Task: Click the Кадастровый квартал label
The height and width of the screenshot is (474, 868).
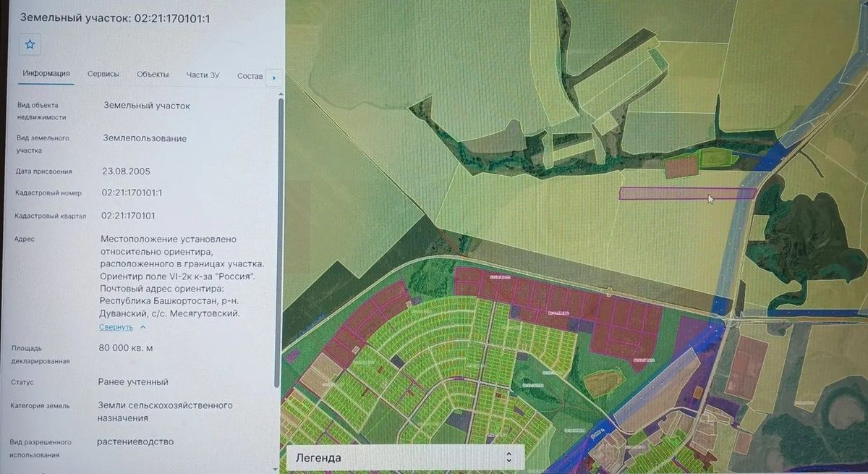Action: pos(51,216)
